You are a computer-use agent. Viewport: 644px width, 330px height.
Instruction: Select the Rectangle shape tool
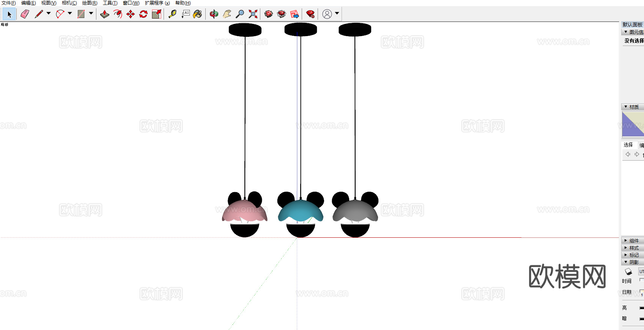[81, 14]
